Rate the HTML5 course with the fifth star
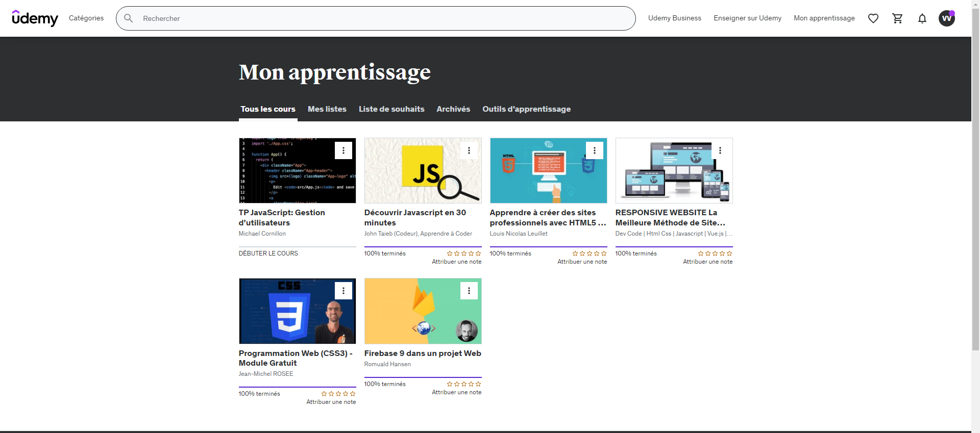Image resolution: width=980 pixels, height=433 pixels. pos(604,253)
